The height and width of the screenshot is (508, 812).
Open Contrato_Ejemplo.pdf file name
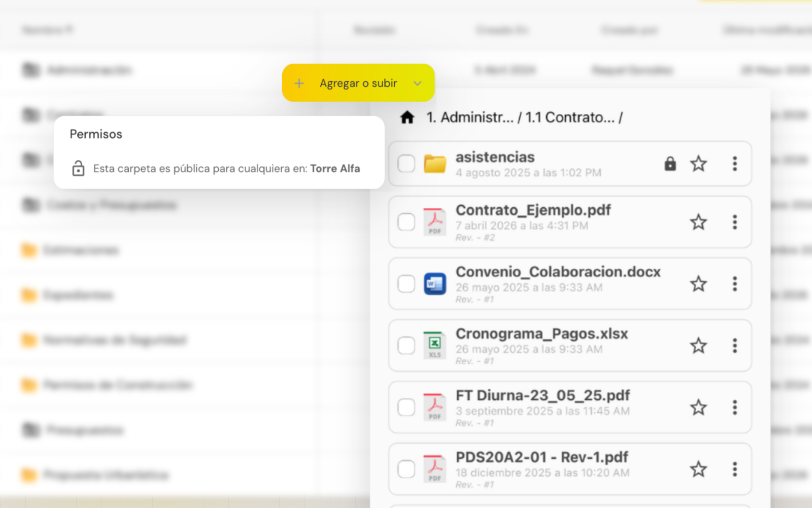(x=533, y=210)
